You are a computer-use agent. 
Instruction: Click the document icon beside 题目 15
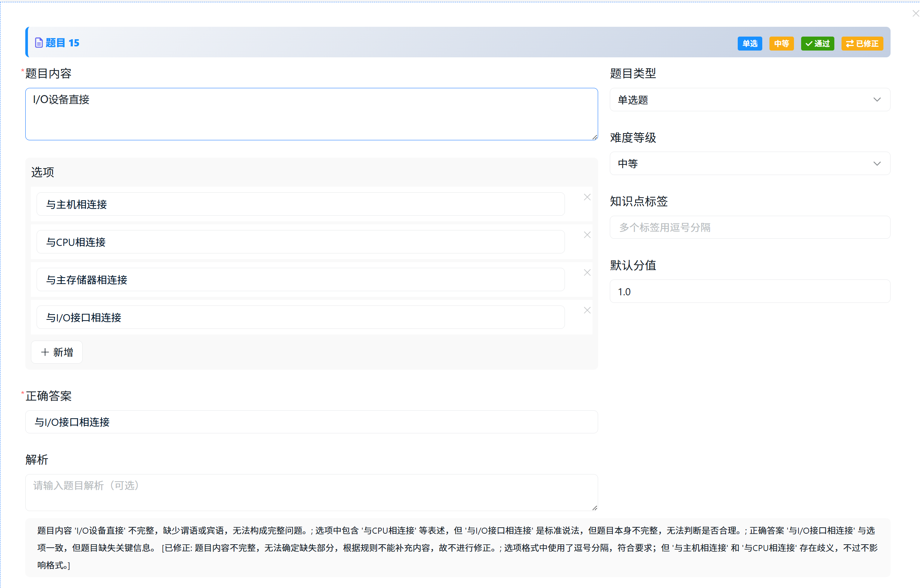coord(38,43)
